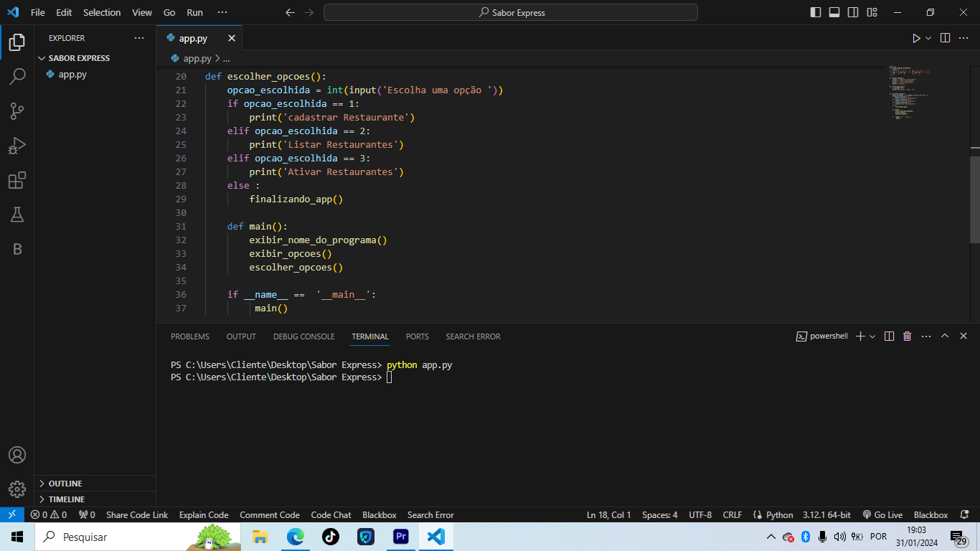Toggle primary side bar visibility
This screenshot has height=551, width=980.
coord(816,12)
